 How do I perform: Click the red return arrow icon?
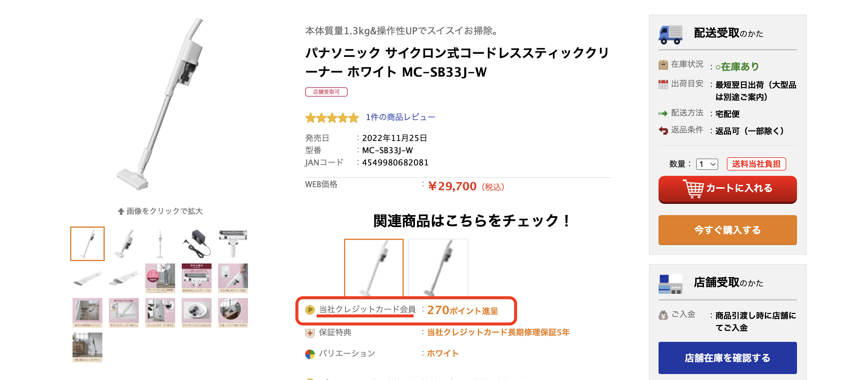(663, 130)
